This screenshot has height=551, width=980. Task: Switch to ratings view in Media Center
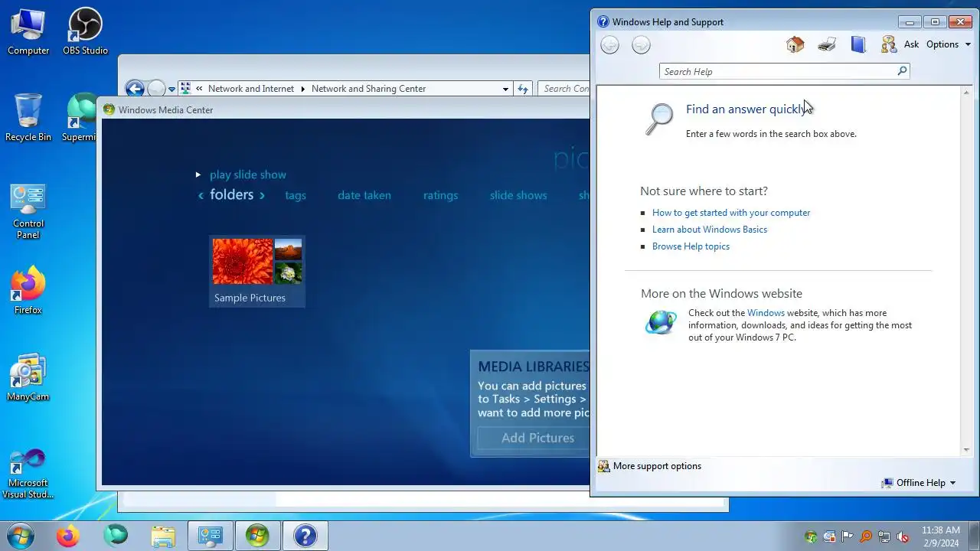(x=440, y=195)
